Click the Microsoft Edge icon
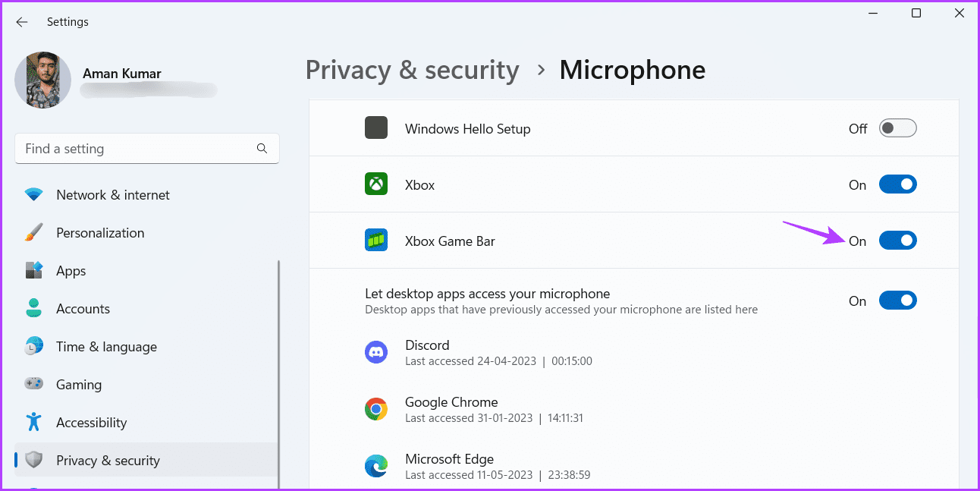Screen dimensions: 980x491 pyautogui.click(x=376, y=467)
